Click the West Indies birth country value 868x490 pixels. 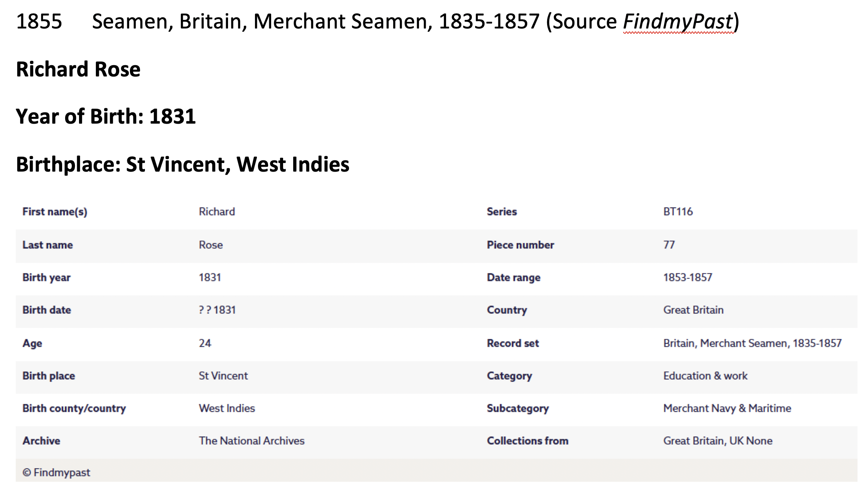[227, 408]
